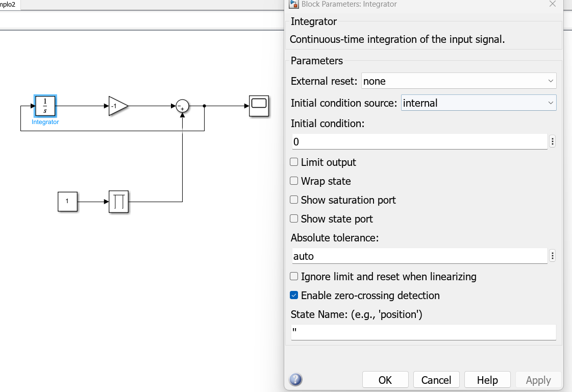Select the Gain block labeled -1
This screenshot has height=392, width=572.
click(118, 106)
